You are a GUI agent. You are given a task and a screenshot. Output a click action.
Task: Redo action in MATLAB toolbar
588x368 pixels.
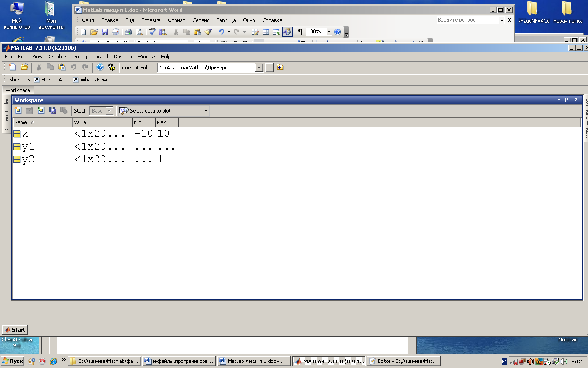[85, 67]
